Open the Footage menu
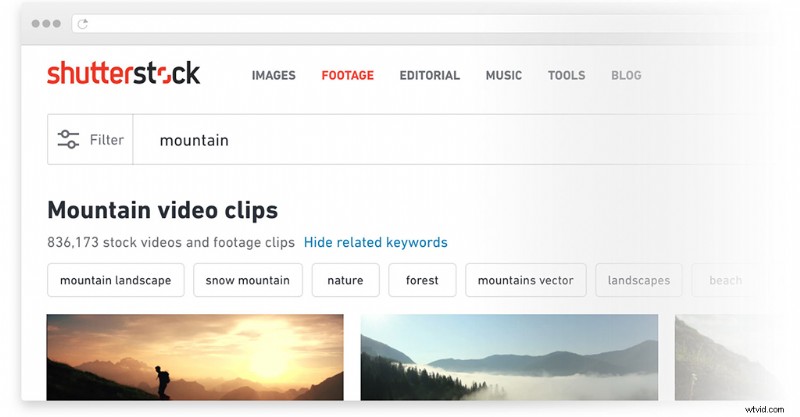The width and height of the screenshot is (800, 417). tap(347, 76)
